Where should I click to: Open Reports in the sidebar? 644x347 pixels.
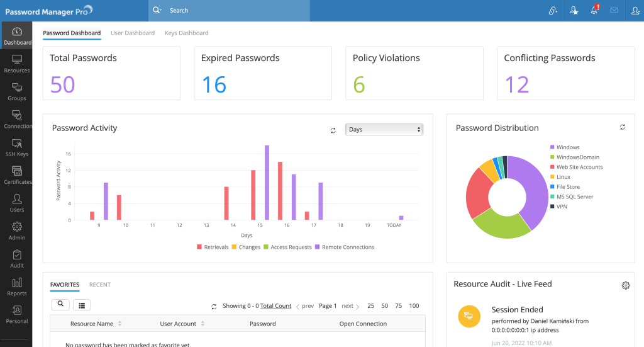16,287
